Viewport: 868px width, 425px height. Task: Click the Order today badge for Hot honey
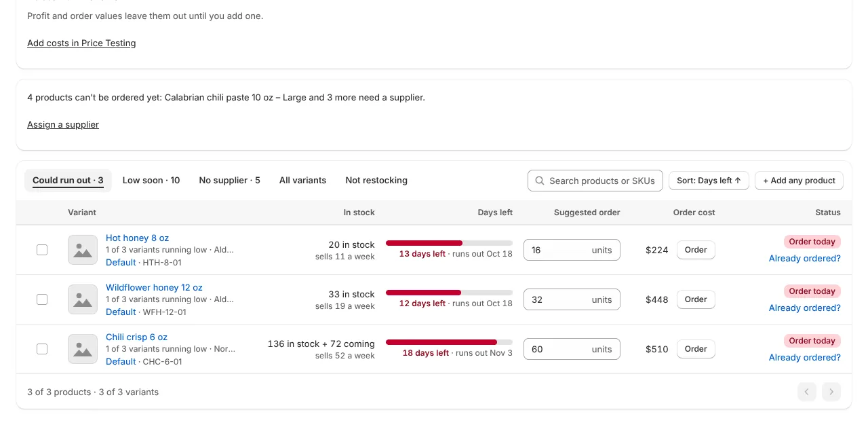click(812, 242)
